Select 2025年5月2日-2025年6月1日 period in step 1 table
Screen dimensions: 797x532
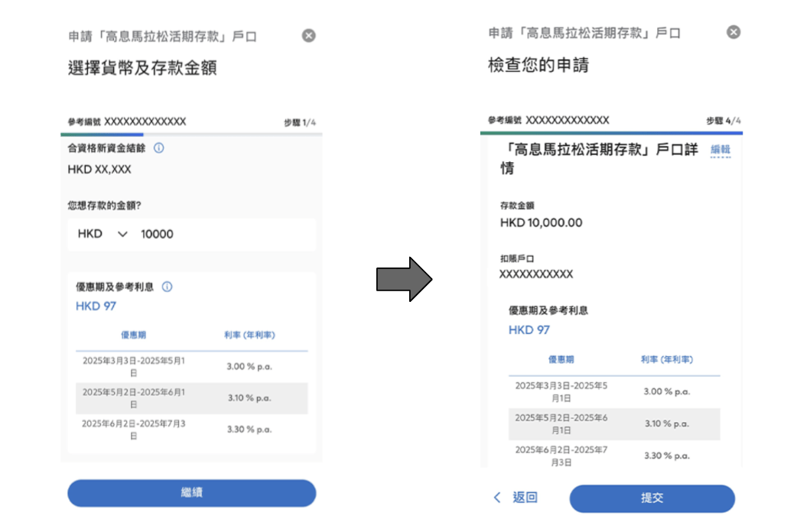(x=134, y=398)
